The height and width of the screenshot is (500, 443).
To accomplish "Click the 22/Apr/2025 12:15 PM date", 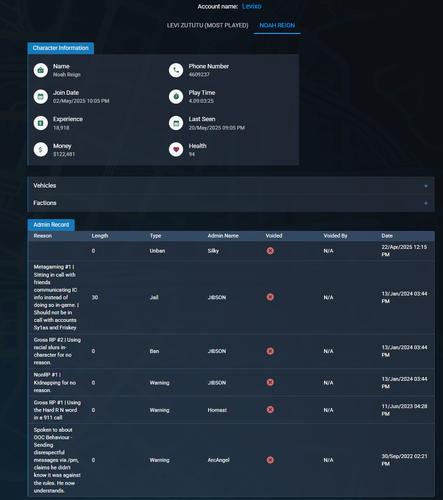I will point(404,251).
